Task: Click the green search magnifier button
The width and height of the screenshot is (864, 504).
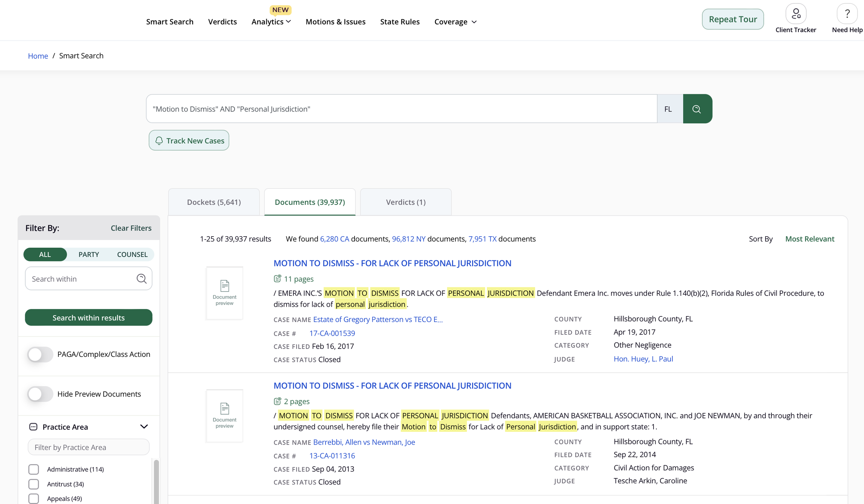Action: tap(697, 109)
